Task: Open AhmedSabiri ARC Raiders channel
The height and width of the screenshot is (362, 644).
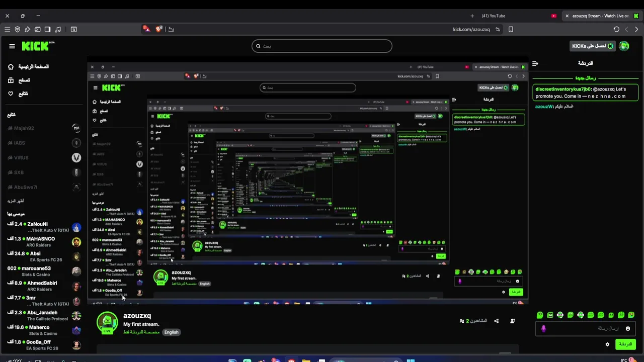Action: click(44, 286)
